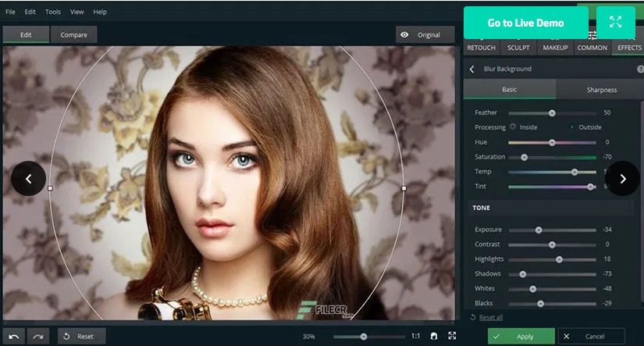
Task: Click the expand fullscreen icon in bottom toolbar
Action: click(x=452, y=336)
